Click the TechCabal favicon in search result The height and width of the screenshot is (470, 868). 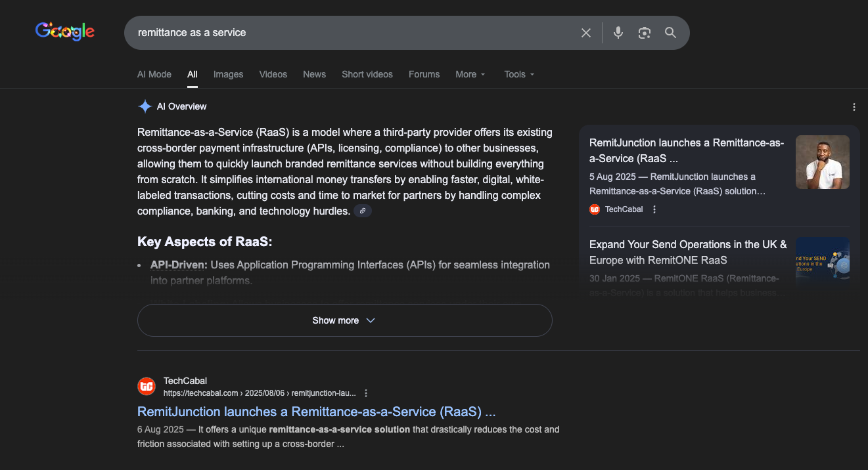[147, 387]
